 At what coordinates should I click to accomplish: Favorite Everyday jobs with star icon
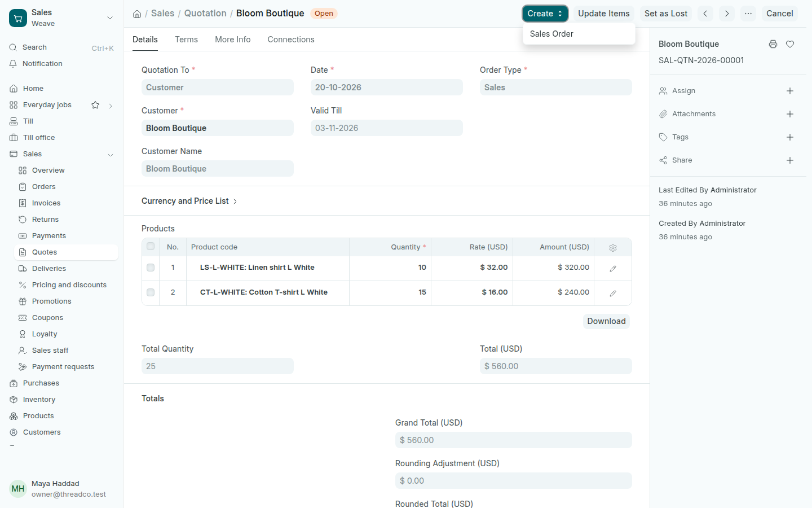[95, 105]
